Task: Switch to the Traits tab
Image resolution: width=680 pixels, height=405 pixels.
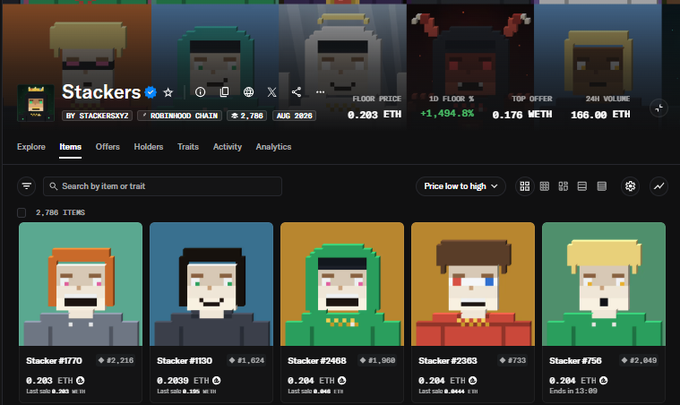Action: click(x=188, y=147)
